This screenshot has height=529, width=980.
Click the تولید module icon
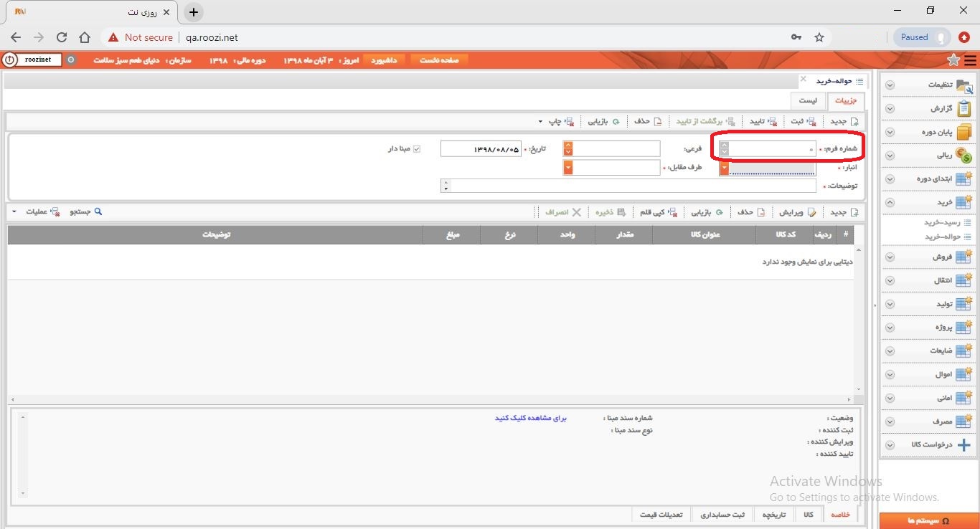coord(963,304)
